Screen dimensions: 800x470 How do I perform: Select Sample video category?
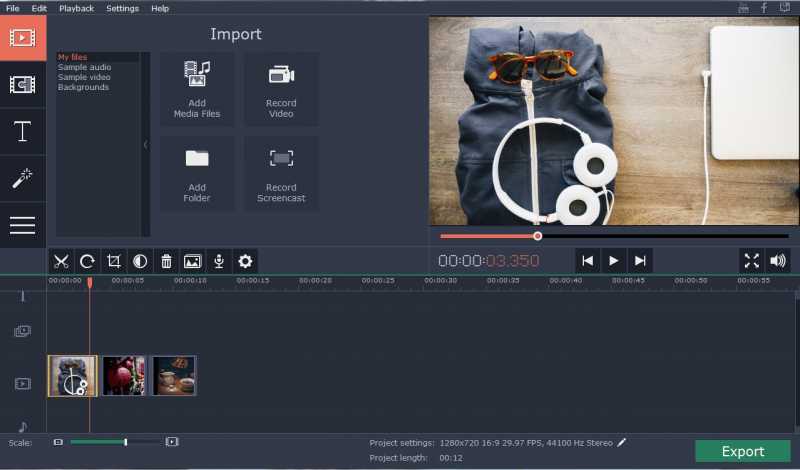pos(84,77)
